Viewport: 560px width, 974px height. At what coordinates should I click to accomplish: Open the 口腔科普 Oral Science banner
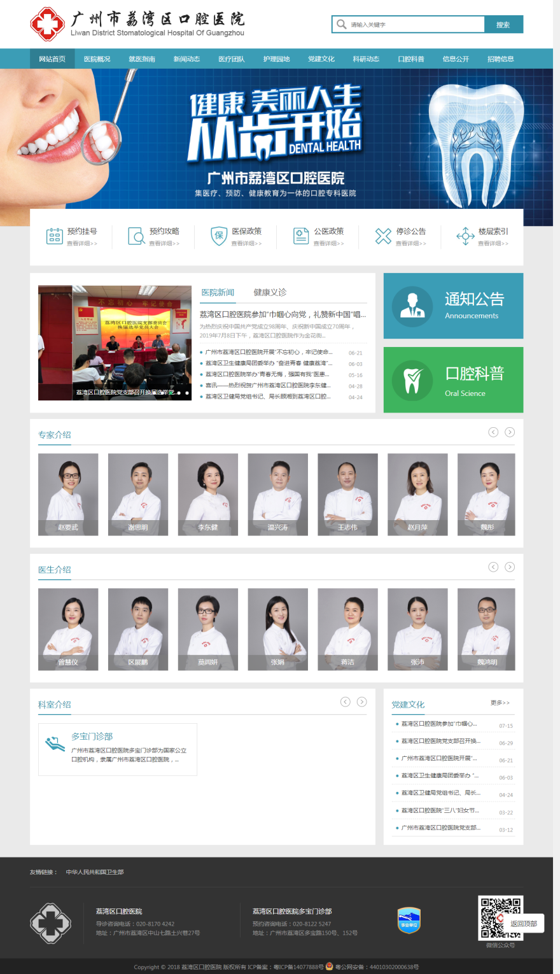453,380
